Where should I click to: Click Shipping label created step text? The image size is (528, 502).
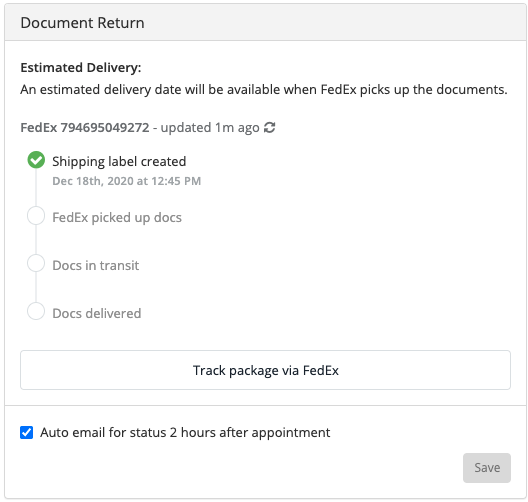click(119, 162)
